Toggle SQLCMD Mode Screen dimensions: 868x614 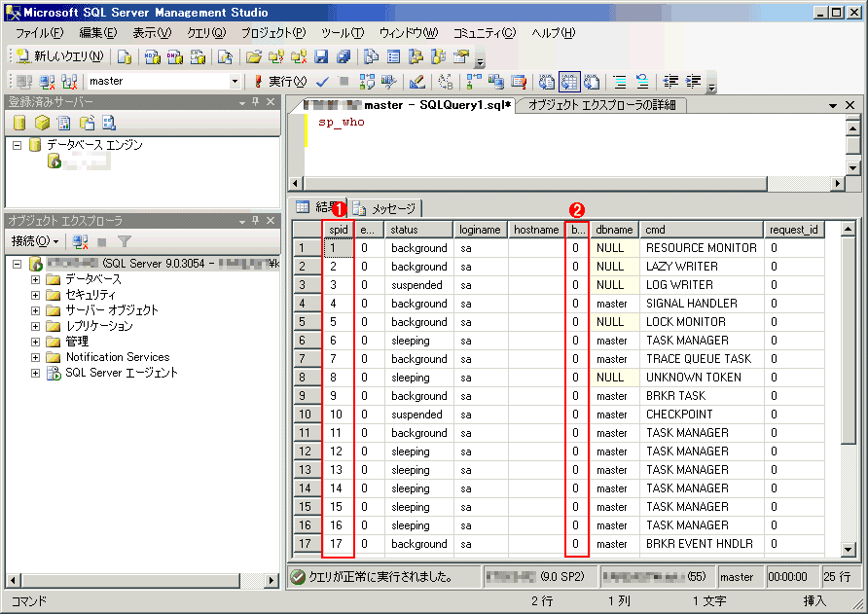tap(519, 82)
